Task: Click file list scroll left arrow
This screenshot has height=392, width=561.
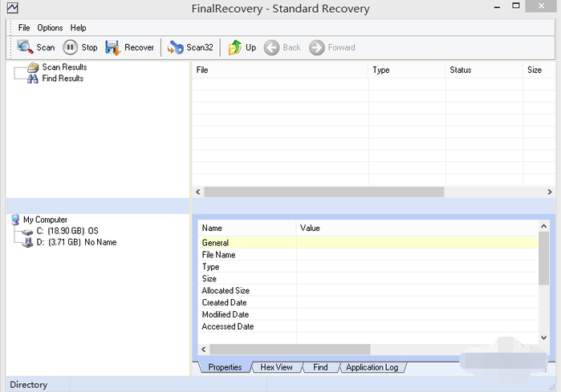Action: (x=198, y=192)
